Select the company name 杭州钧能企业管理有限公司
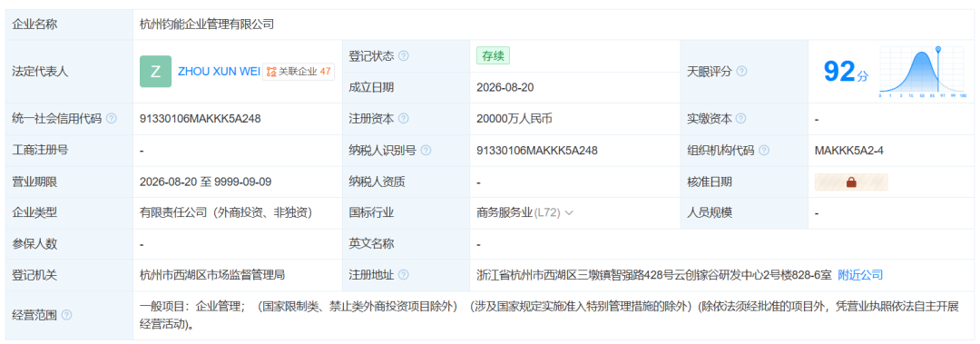Viewport: 980px width, 344px height. pos(207,25)
